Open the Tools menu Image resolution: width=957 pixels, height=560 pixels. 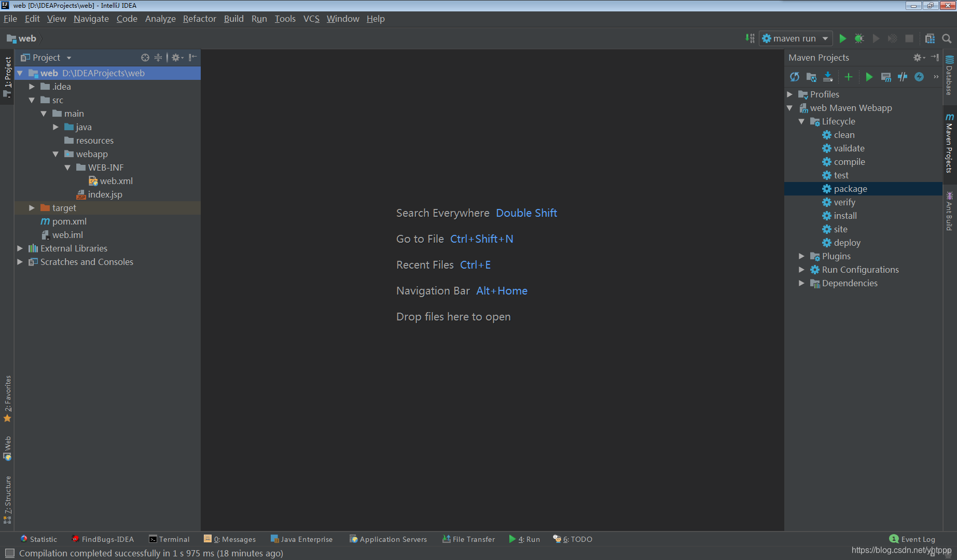(x=285, y=19)
